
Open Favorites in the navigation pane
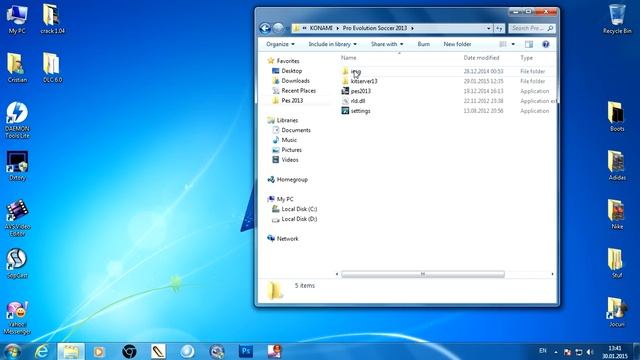pyautogui.click(x=287, y=61)
